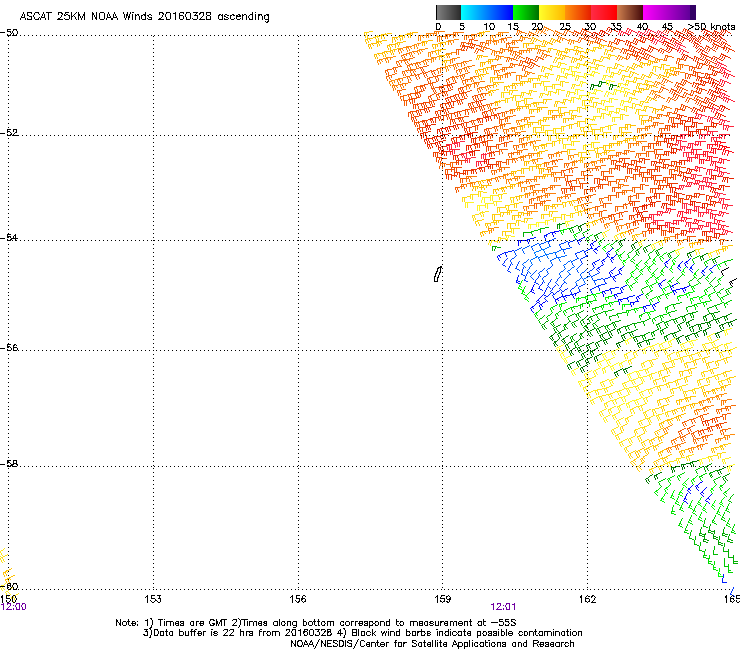Click the "10" label under the color bar

(489, 27)
